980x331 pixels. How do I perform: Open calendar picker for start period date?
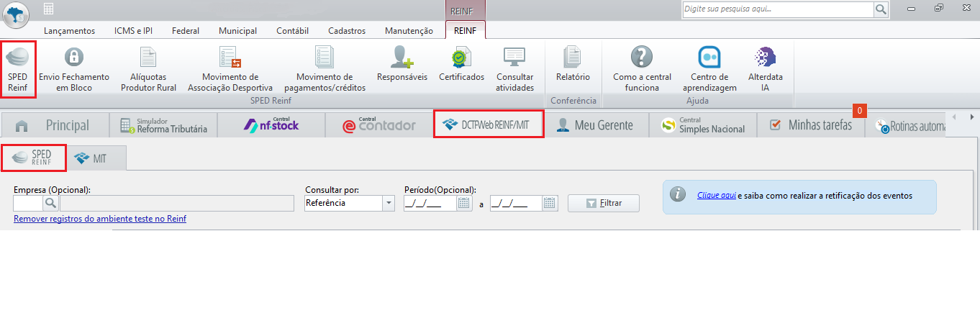[463, 203]
